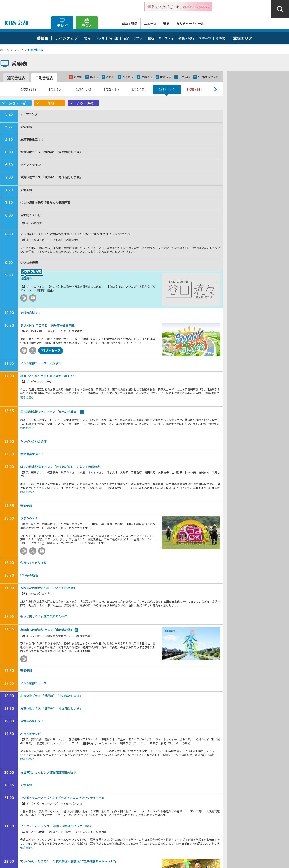Viewport: 289px width, 868px height.
Task: Open website globe icon for 京の水ものがたり
Action: pyautogui.click(x=24, y=659)
